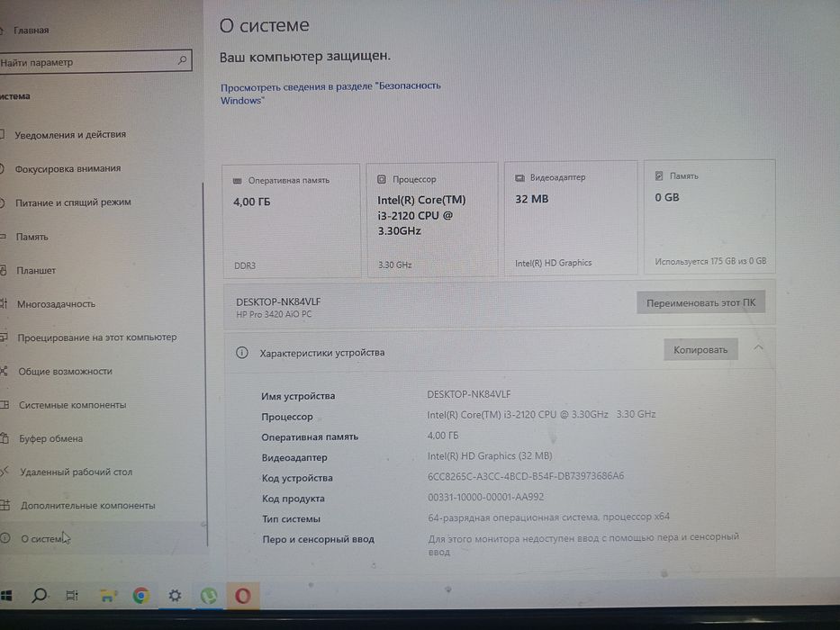Viewport: 840px width, 630px height.
Task: Select the 32 MB value in Видеоадаптер card
Action: 532,199
